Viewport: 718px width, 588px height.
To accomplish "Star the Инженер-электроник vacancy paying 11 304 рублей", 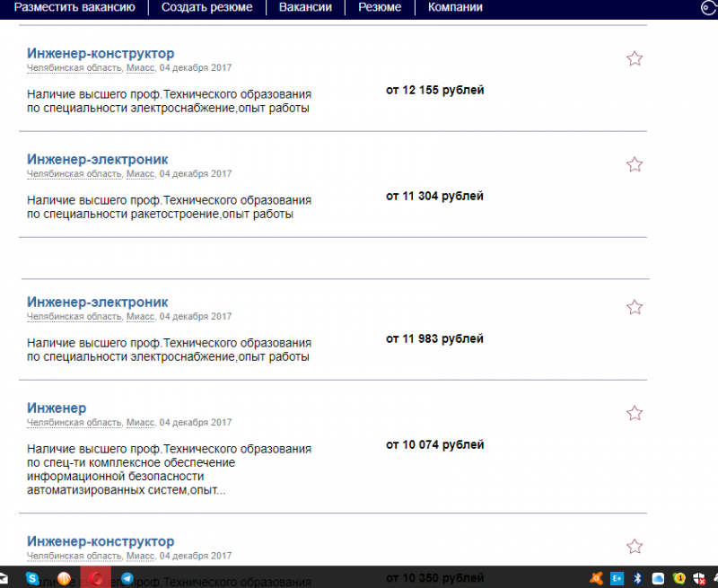I will (635, 164).
